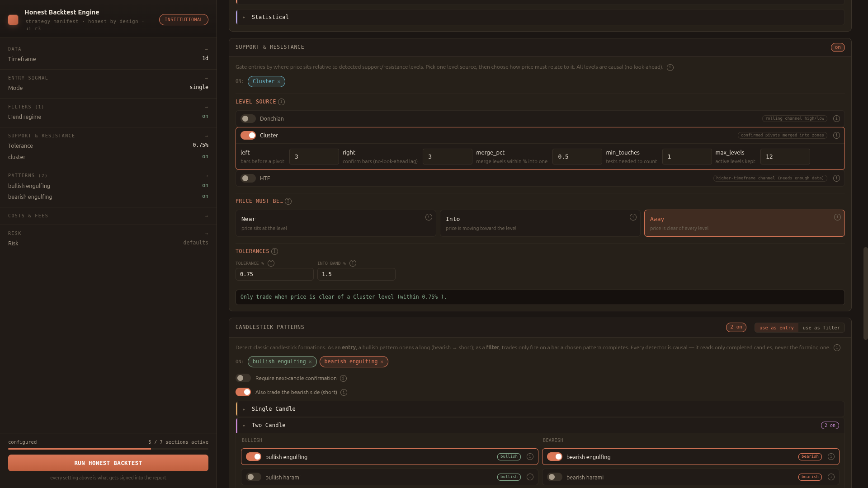Click Two Candle 2 on badge
This screenshot has height=488, width=868.
(830, 425)
